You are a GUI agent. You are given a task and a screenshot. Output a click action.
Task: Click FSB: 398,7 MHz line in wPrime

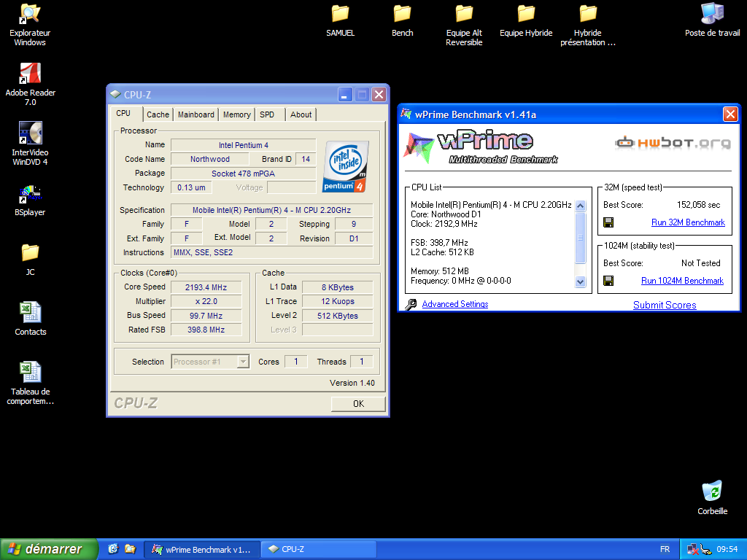click(439, 242)
